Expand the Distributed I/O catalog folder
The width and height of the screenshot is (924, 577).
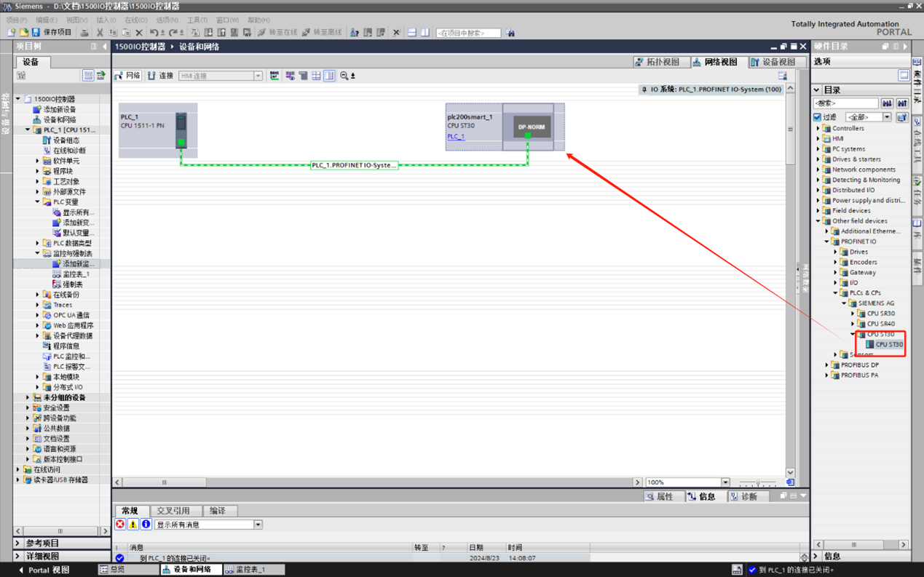point(818,190)
